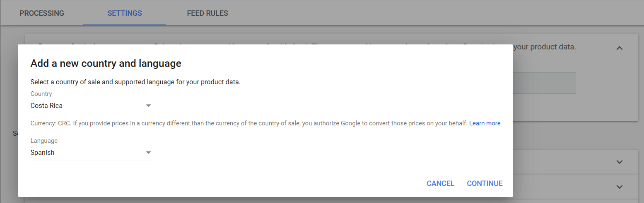644x203 pixels.
Task: Open the Country dropdown arrow
Action: coord(149,106)
